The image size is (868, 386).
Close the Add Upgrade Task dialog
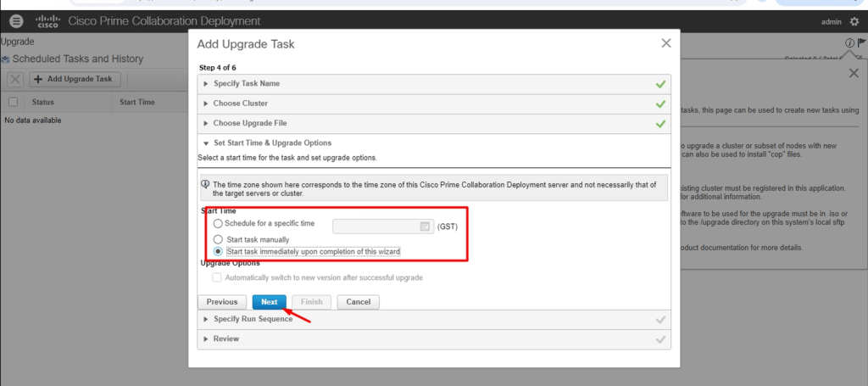point(665,43)
